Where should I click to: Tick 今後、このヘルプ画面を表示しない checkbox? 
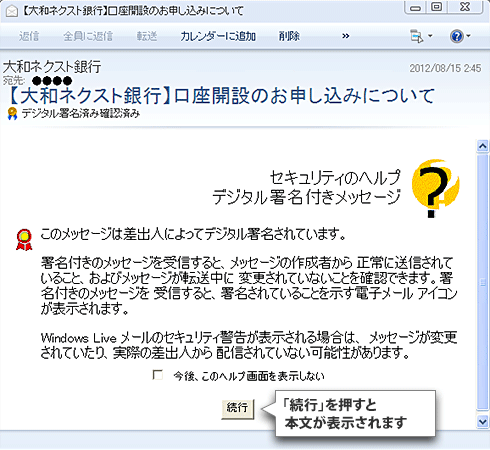(157, 375)
